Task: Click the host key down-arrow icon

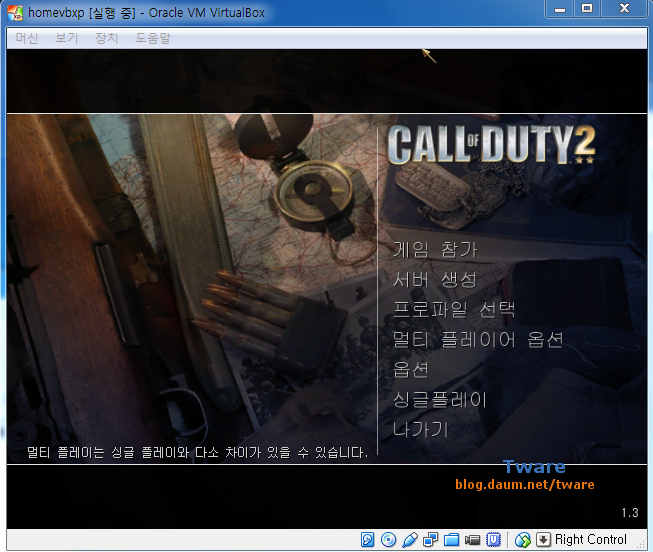Action: tap(543, 540)
